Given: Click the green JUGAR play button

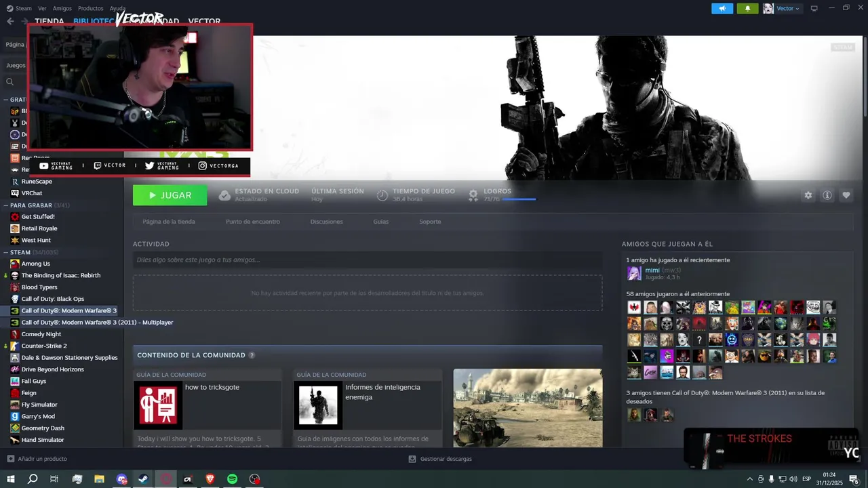Looking at the screenshot, I should pos(170,195).
